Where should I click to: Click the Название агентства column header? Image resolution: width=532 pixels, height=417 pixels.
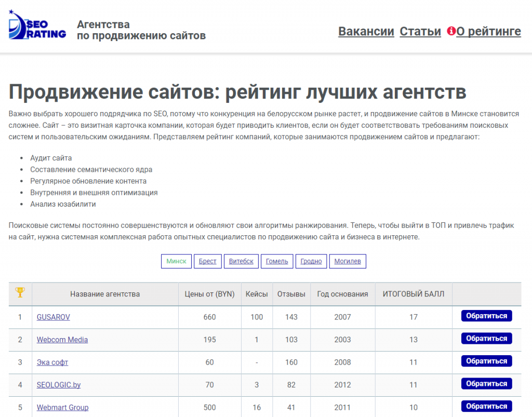click(105, 294)
